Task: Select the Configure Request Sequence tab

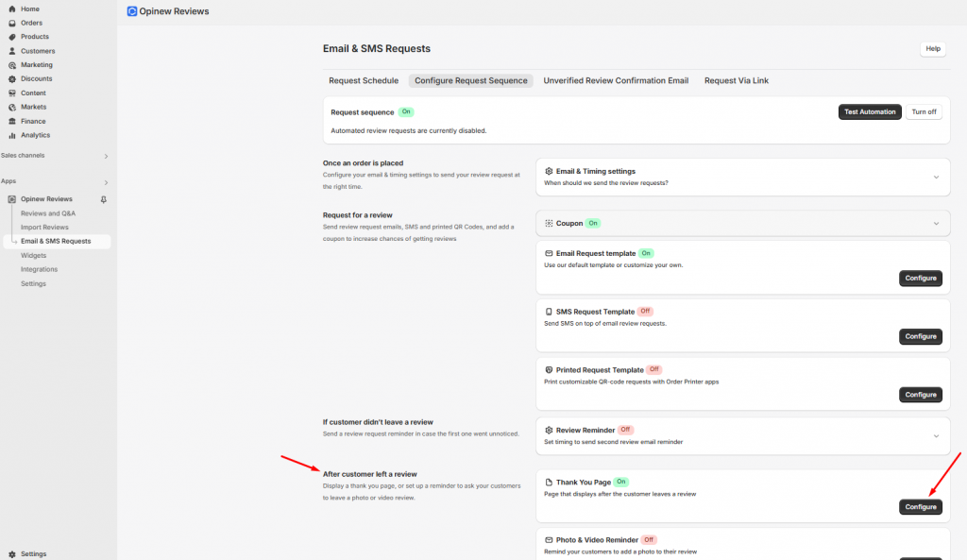Action: click(x=470, y=81)
